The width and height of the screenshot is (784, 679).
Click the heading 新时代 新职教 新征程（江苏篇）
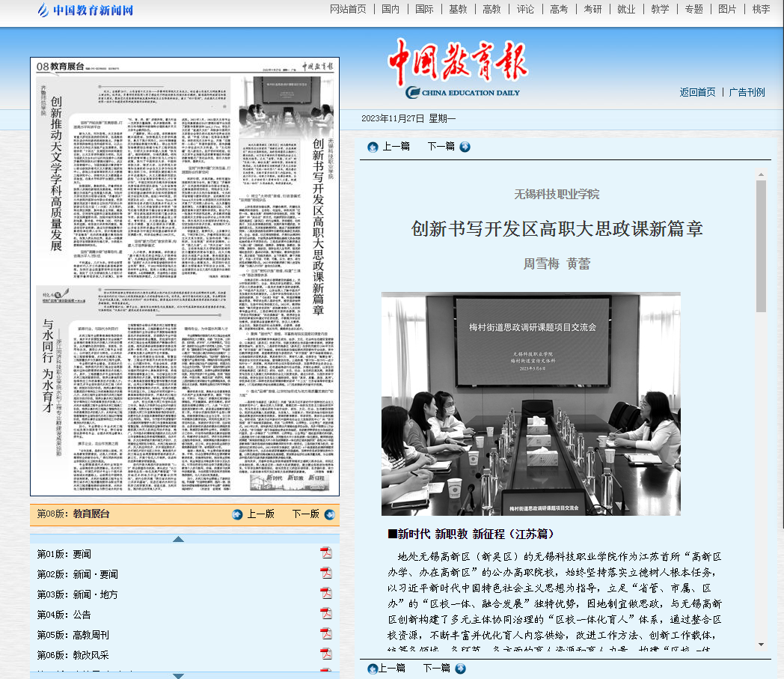pyautogui.click(x=471, y=534)
